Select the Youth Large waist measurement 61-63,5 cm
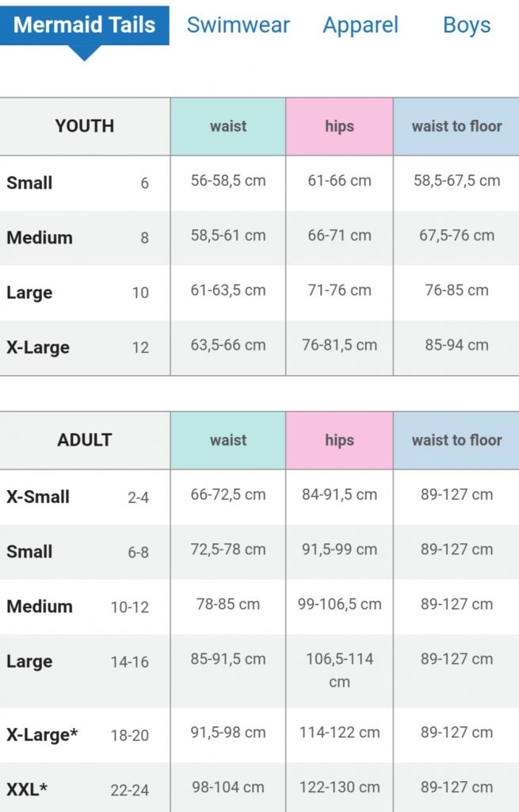The width and height of the screenshot is (519, 812). (227, 292)
